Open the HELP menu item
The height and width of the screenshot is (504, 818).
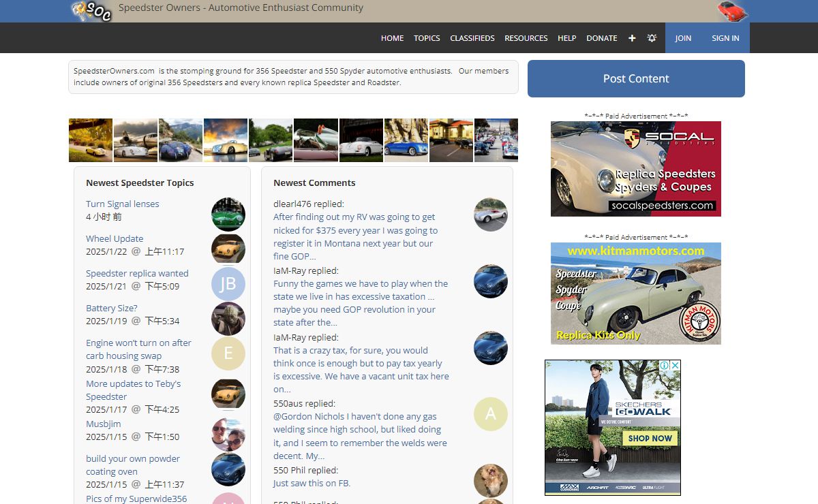pyautogui.click(x=567, y=38)
